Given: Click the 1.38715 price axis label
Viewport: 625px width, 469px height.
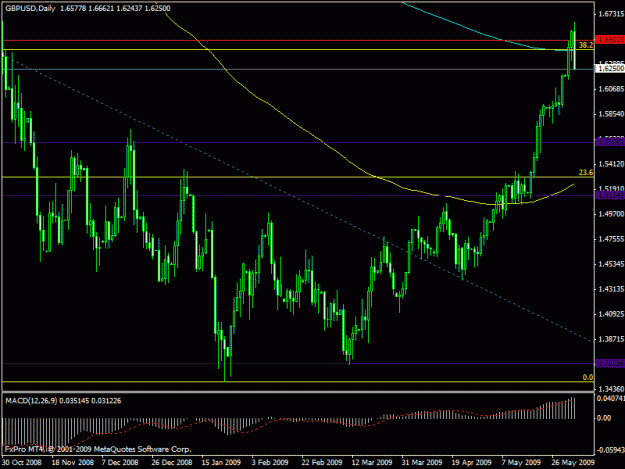Looking at the screenshot, I should pos(611,339).
